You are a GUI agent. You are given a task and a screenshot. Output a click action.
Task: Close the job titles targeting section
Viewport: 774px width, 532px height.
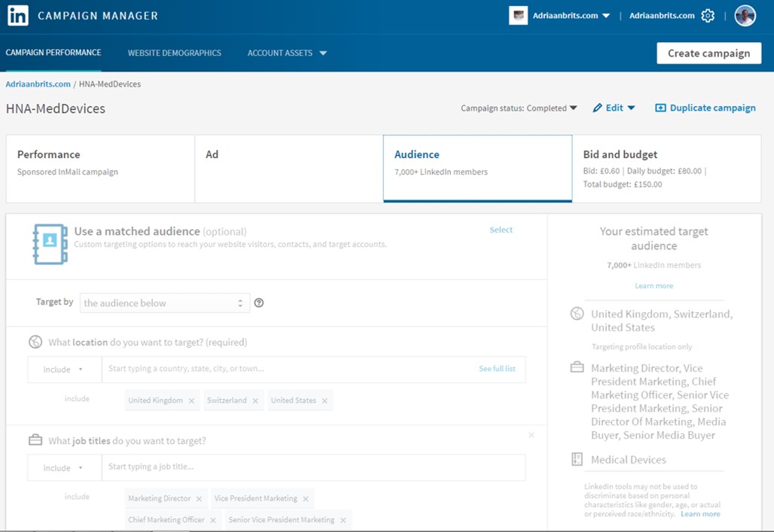coord(531,435)
